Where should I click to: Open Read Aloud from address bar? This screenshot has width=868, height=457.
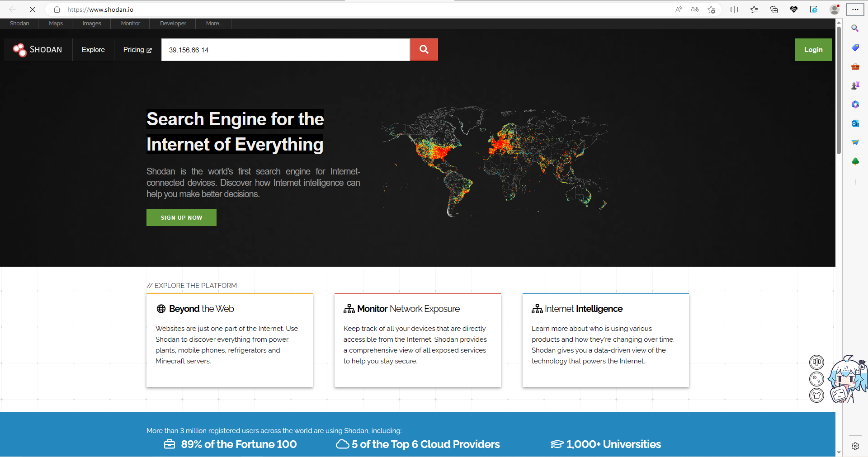679,9
